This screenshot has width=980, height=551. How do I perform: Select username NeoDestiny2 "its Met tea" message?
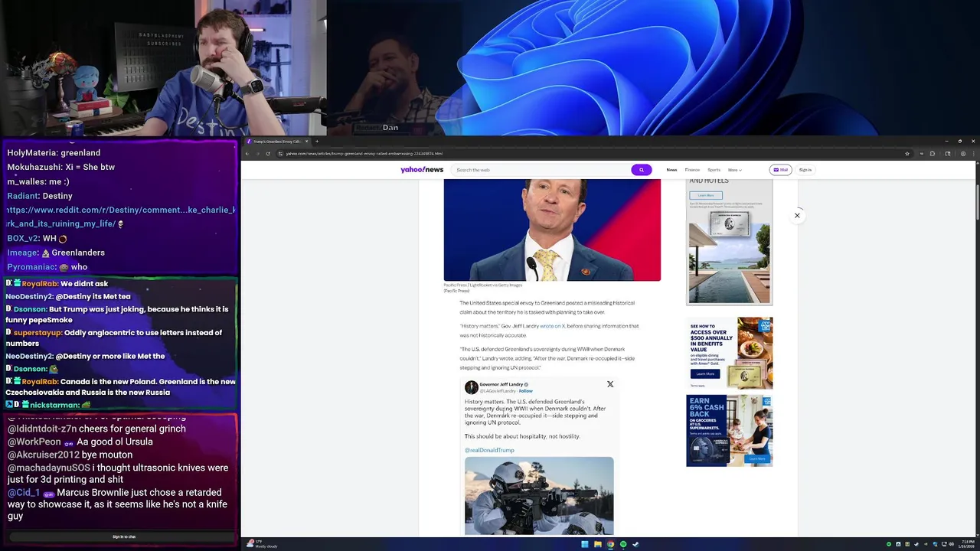tap(29, 296)
